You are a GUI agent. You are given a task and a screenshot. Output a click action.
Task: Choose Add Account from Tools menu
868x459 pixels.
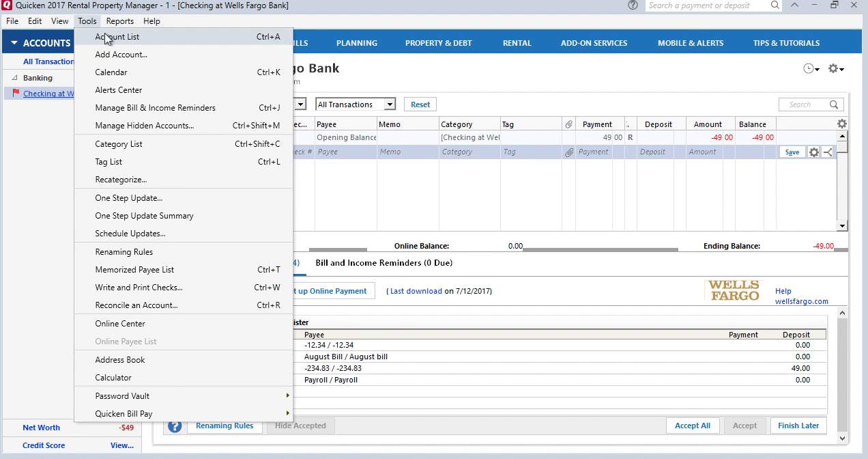[x=184, y=55]
